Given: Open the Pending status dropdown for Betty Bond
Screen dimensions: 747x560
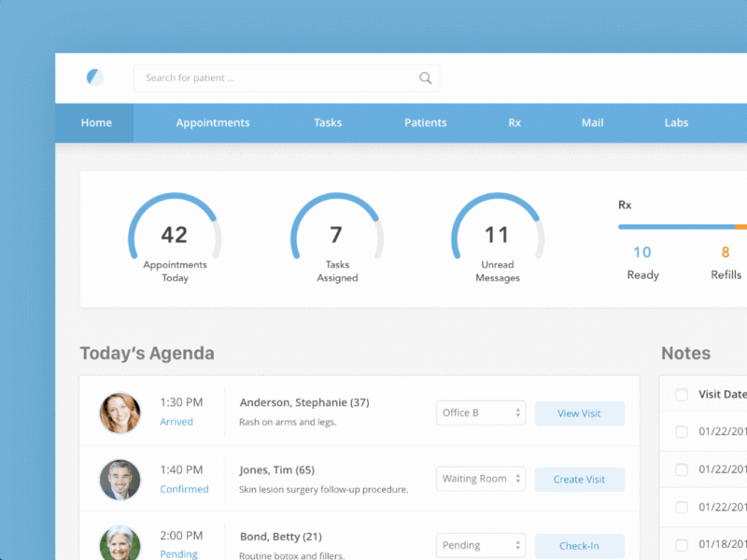Looking at the screenshot, I should point(480,545).
